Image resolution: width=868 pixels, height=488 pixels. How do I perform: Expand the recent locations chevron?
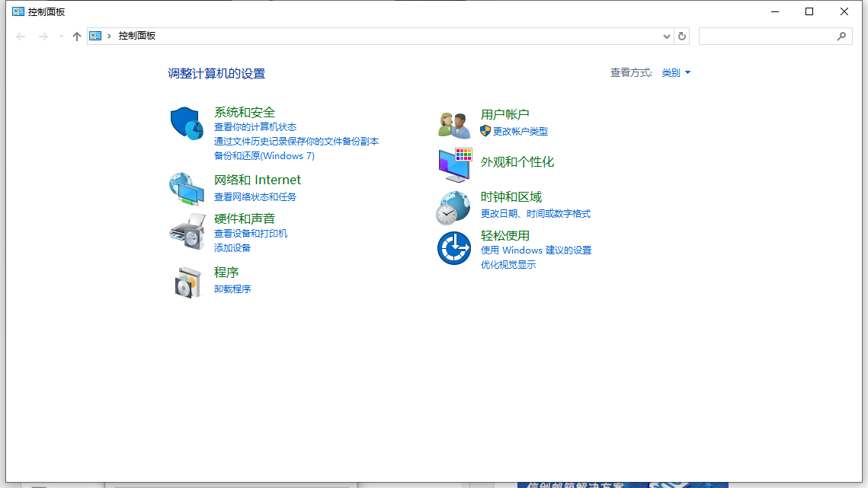(61, 36)
